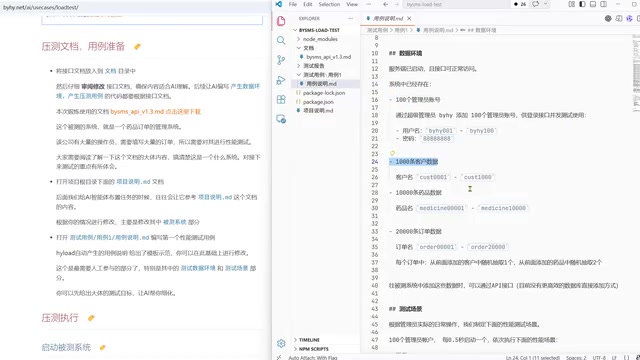Toggle the primary sidebar layout icon
Screen dimensions: 640x360
[x=582, y=4]
